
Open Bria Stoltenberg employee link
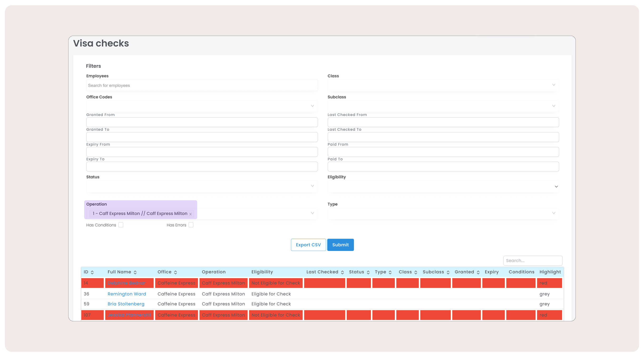coord(126,304)
